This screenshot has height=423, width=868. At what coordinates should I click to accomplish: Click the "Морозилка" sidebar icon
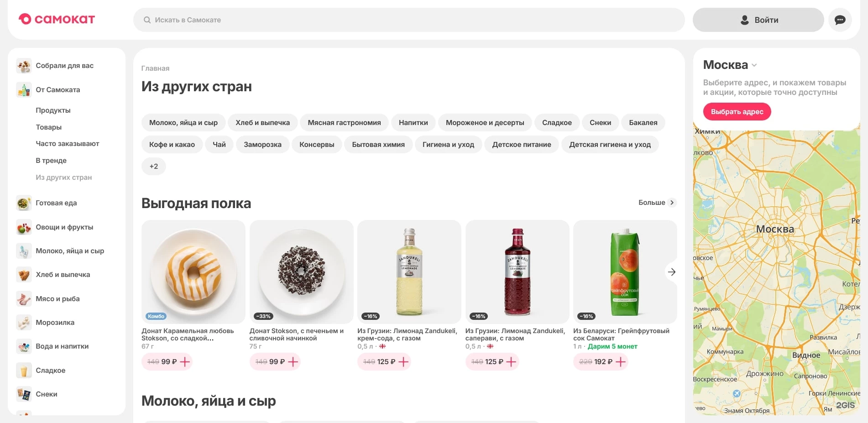(24, 322)
